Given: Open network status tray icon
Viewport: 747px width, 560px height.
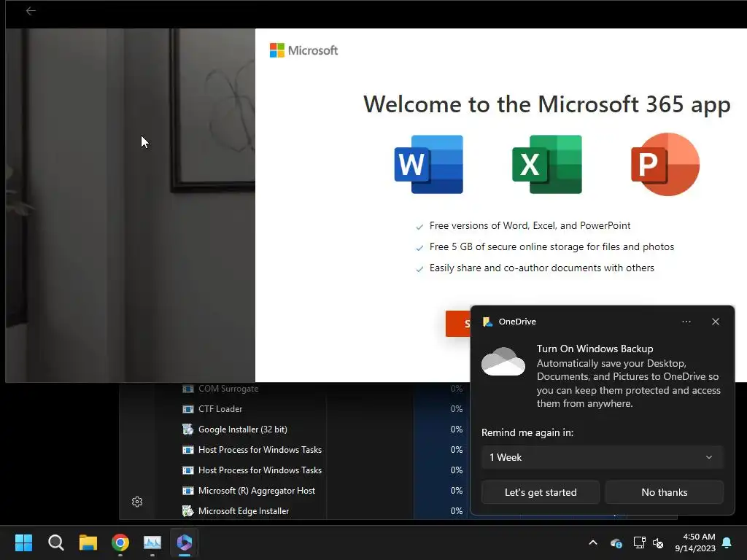Looking at the screenshot, I should tap(639, 542).
